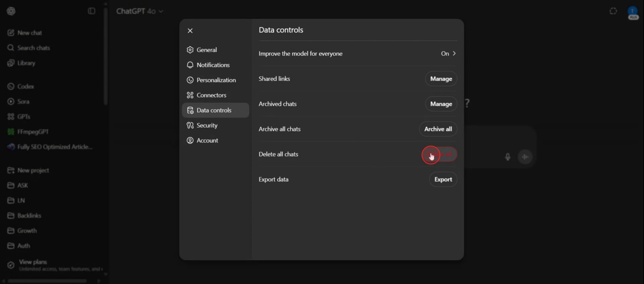
Task: Create a New project in the sidebar
Action: point(52,170)
